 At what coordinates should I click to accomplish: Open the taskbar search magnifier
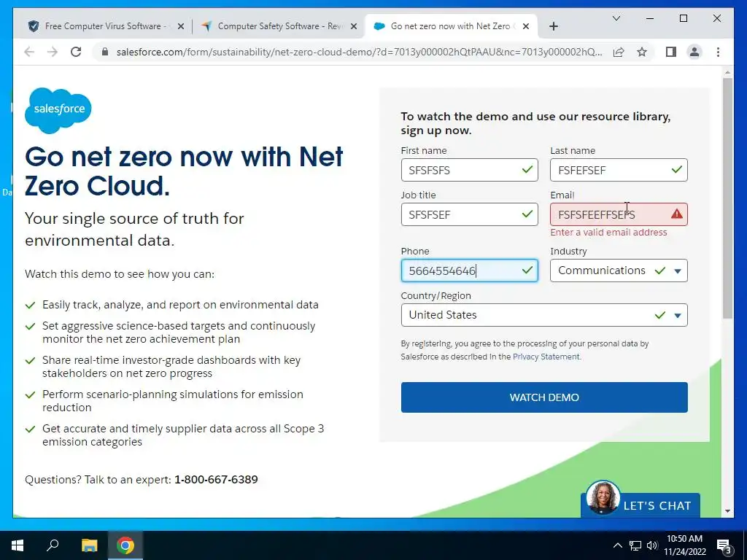[53, 545]
